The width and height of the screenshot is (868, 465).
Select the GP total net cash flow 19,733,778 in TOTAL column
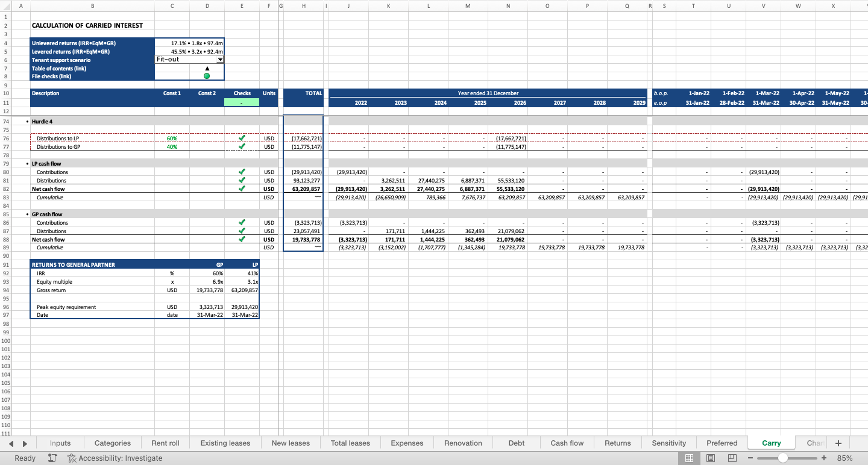(303, 240)
